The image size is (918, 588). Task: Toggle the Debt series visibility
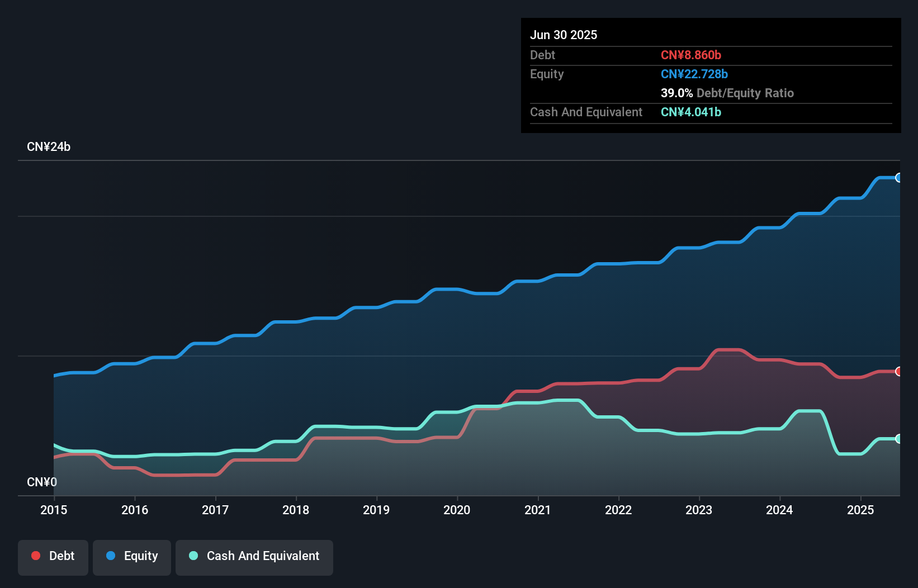[x=53, y=556]
